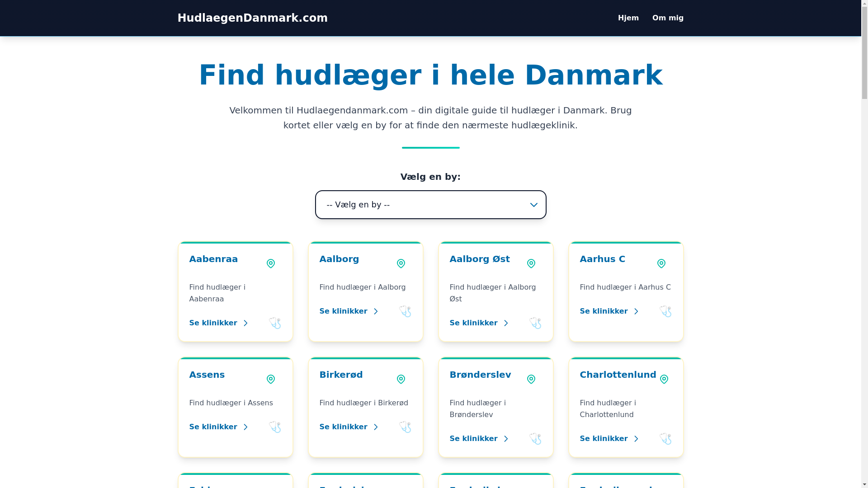This screenshot has width=868, height=488.
Task: Click the Assens card heading
Action: point(207,375)
